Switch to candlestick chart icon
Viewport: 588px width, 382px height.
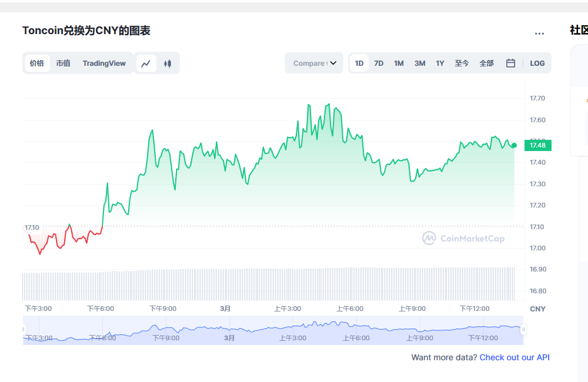pos(168,63)
